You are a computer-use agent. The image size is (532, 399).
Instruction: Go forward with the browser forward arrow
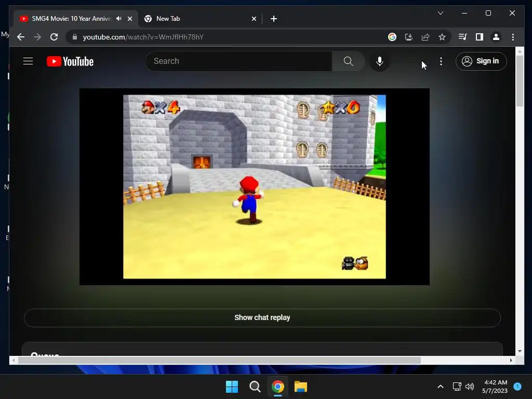pos(37,37)
